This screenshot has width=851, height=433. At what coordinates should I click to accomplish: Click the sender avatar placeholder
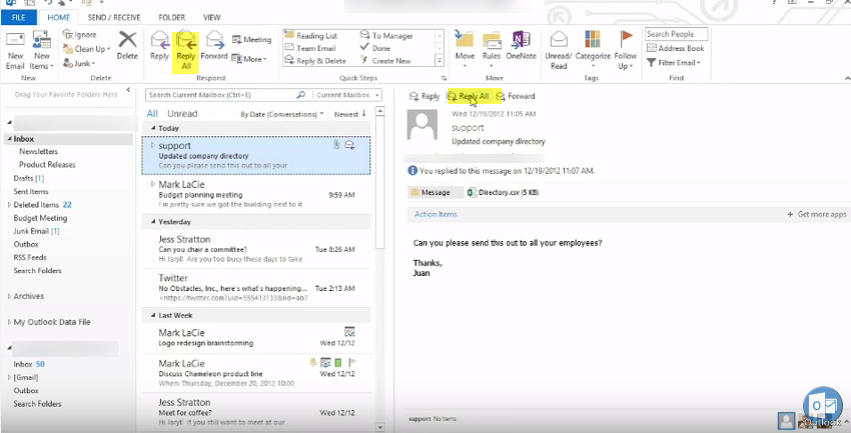pyautogui.click(x=422, y=125)
